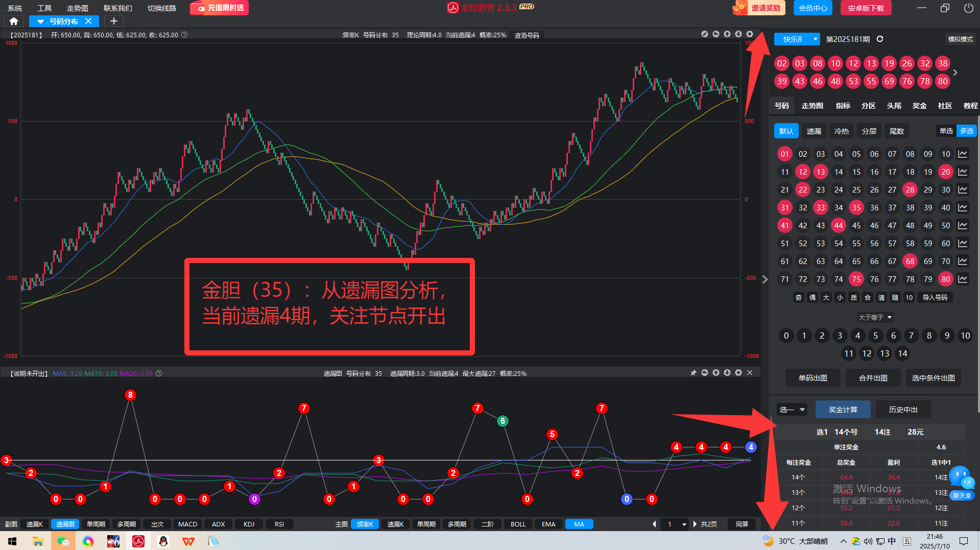The height and width of the screenshot is (550, 980).
Task: Open the 走势图 menu in top bar
Action: click(78, 8)
